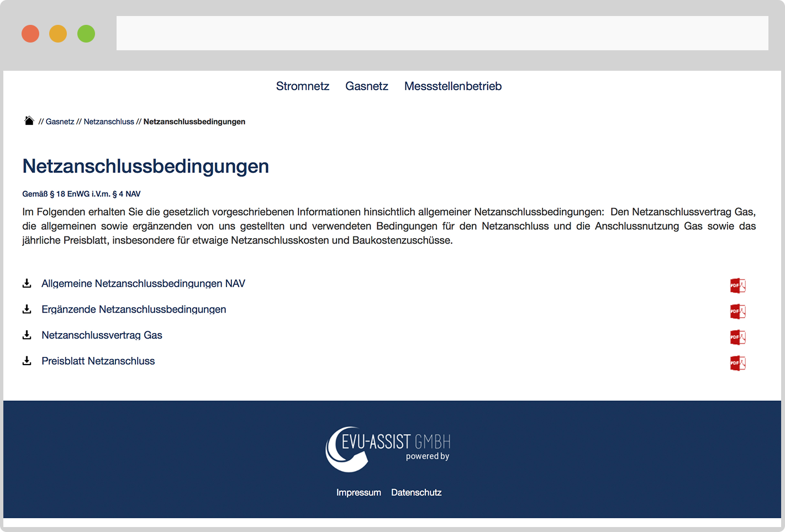Click the home icon in breadcrumb
The image size is (785, 532).
pyautogui.click(x=29, y=121)
